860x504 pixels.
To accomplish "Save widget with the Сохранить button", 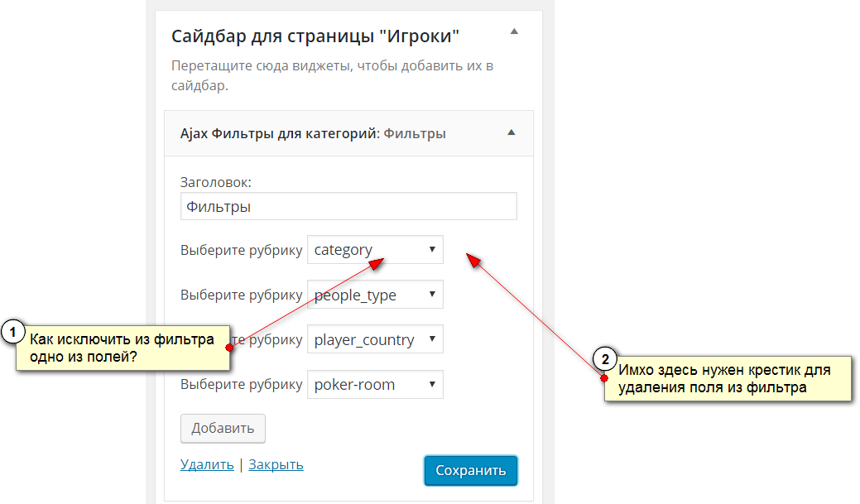I will pos(470,471).
